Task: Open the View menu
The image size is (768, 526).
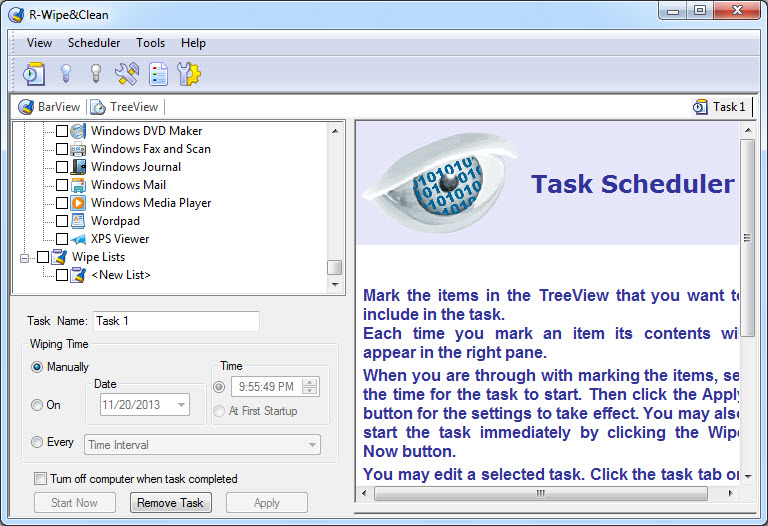Action: click(39, 43)
